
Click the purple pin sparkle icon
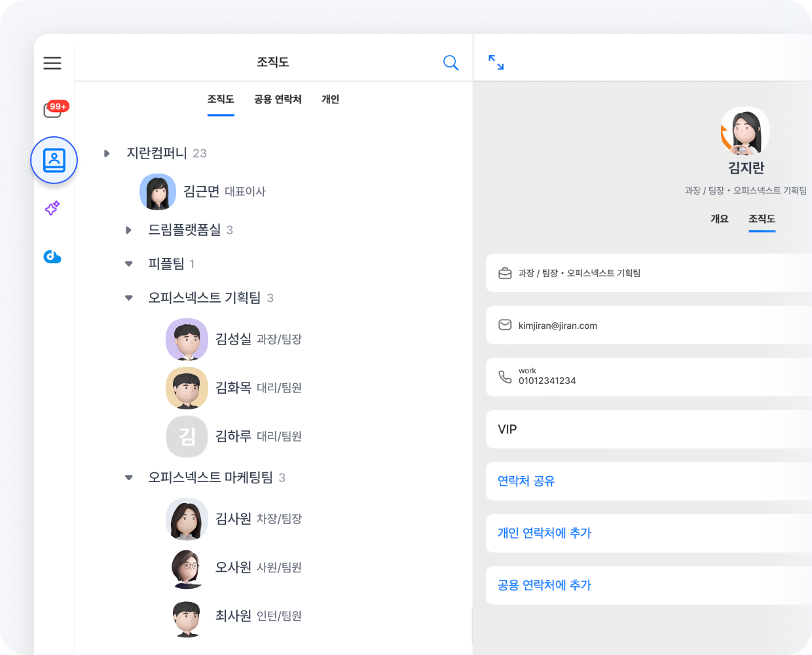coord(52,208)
